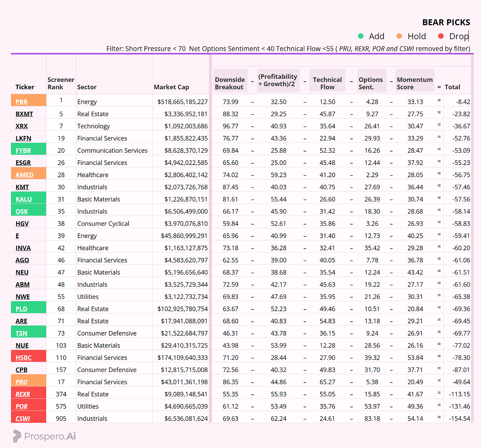481x448 pixels.
Task: Open the BXMT ticker link
Action: point(24,114)
